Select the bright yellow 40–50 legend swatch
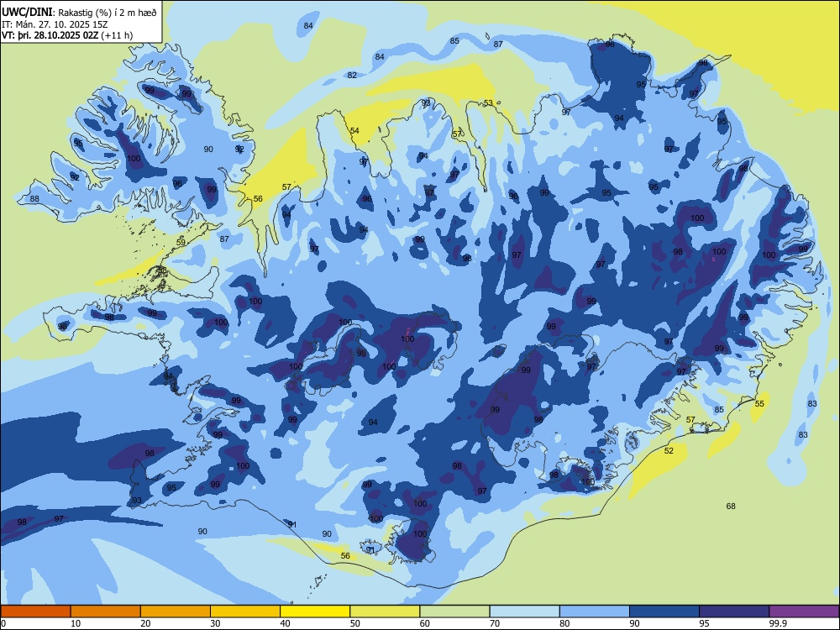 click(315, 612)
